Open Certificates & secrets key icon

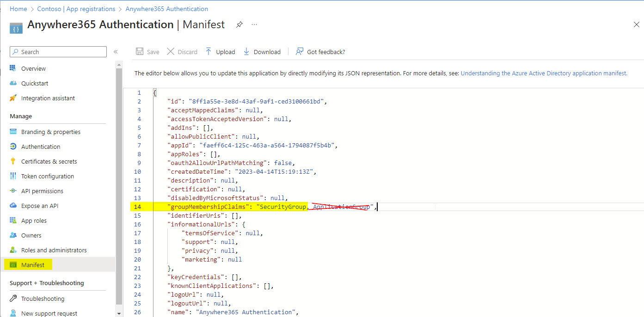point(13,161)
